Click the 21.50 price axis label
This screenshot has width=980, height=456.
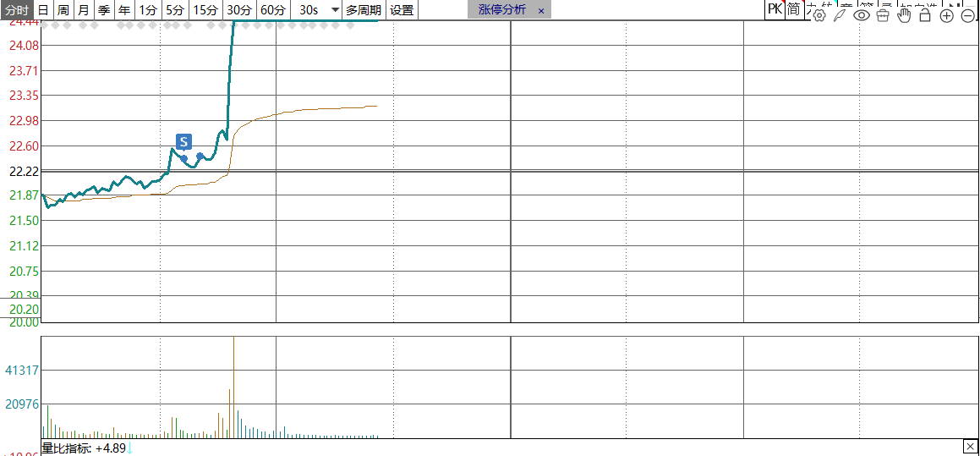click(x=24, y=220)
